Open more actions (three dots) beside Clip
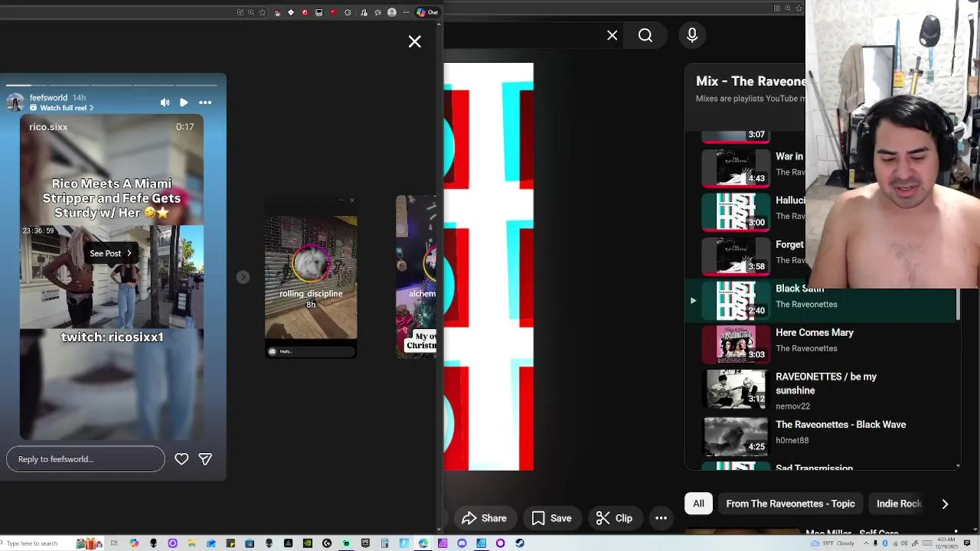This screenshot has width=980, height=551. (661, 518)
